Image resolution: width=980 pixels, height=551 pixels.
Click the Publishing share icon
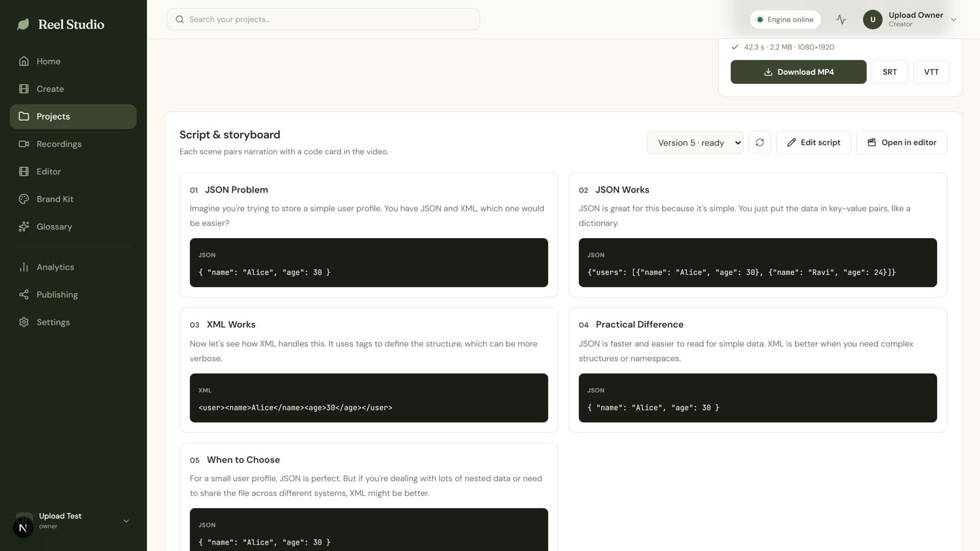tap(24, 294)
